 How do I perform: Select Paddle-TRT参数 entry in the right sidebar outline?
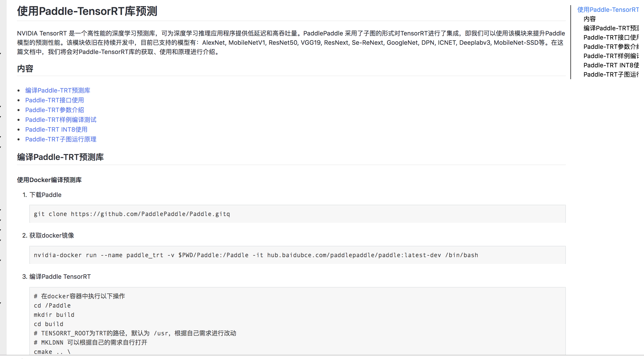611,47
